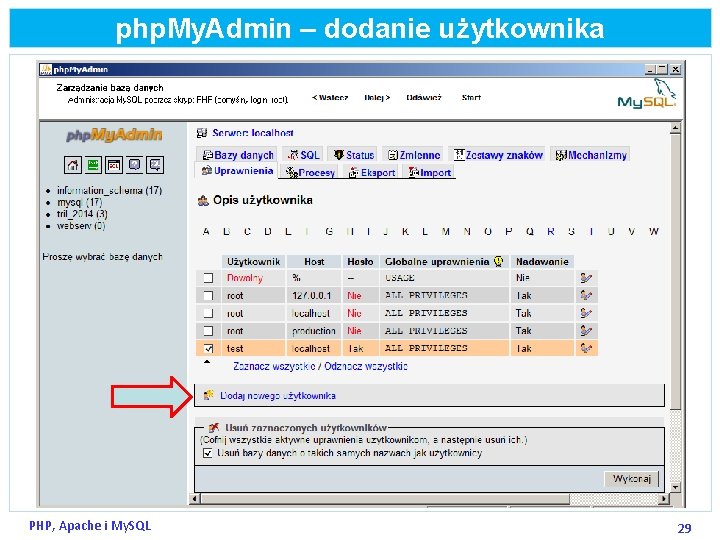The image size is (720, 540).
Task: Click the horizontal scrollbar right arrow
Action: click(x=664, y=498)
